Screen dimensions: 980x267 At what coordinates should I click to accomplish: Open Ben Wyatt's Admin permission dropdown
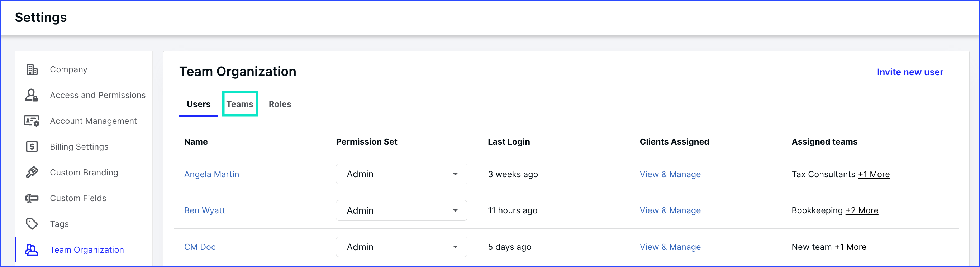401,210
